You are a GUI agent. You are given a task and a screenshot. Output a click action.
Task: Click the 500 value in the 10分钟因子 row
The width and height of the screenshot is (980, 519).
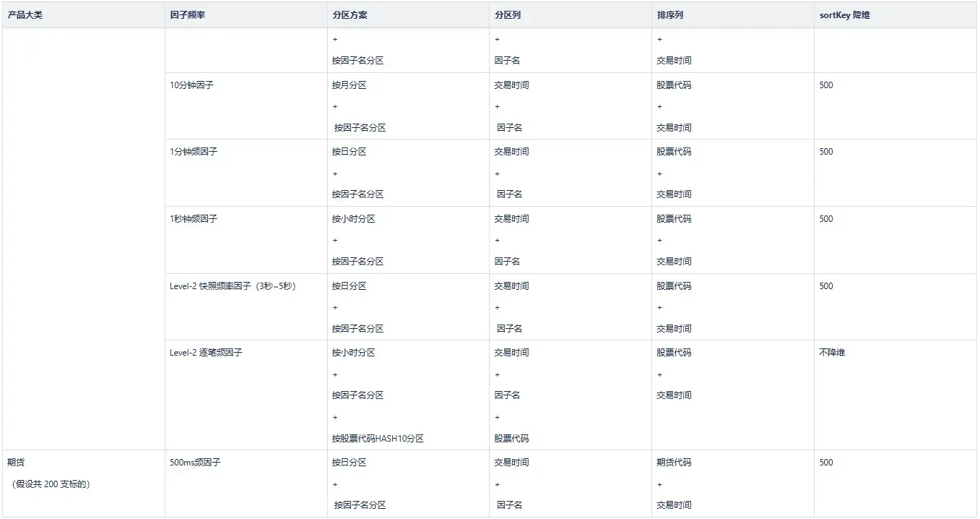click(x=826, y=85)
